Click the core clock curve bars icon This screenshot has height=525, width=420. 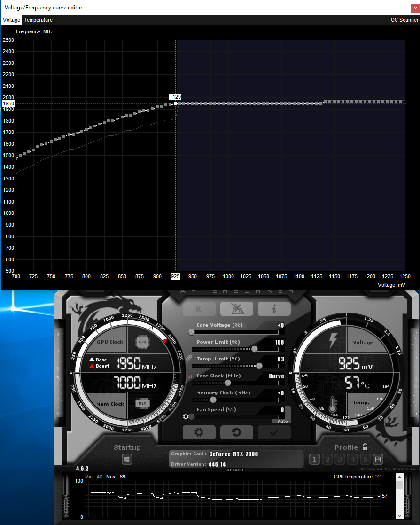coord(190,376)
